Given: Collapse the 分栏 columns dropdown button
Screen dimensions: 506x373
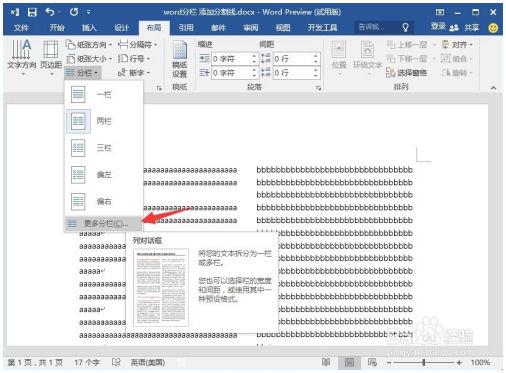Looking at the screenshot, I should tap(82, 72).
